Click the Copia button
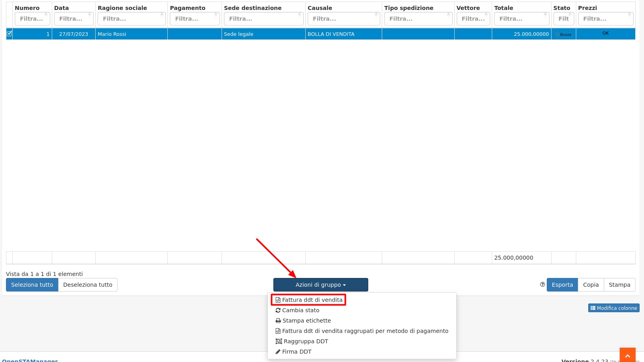Image resolution: width=644 pixels, height=362 pixels. pos(591,285)
